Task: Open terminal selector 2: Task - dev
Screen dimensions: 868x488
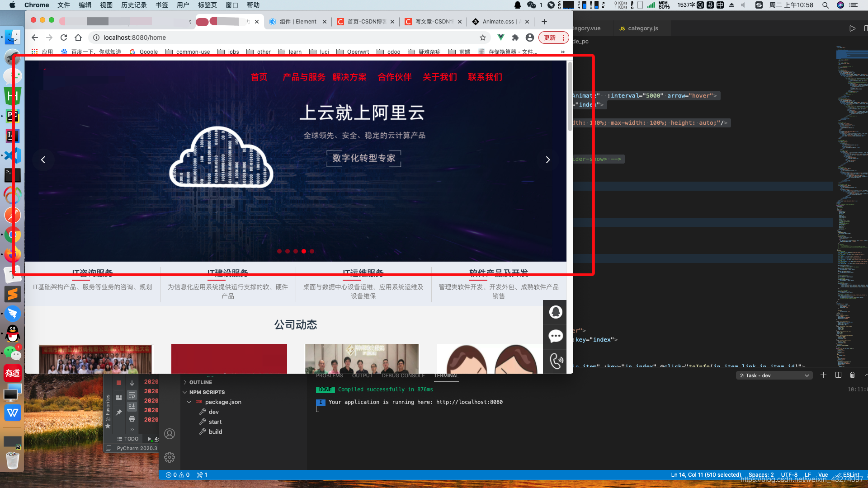Action: coord(774,375)
